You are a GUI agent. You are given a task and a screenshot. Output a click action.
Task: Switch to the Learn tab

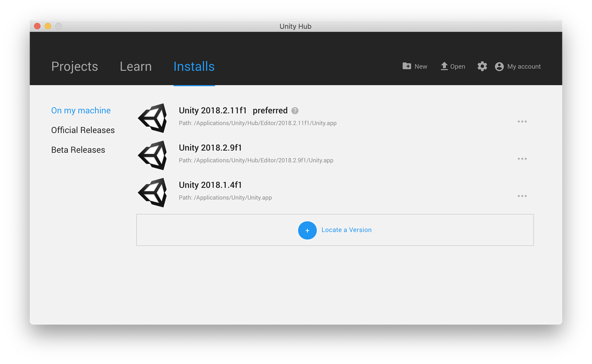pos(136,66)
